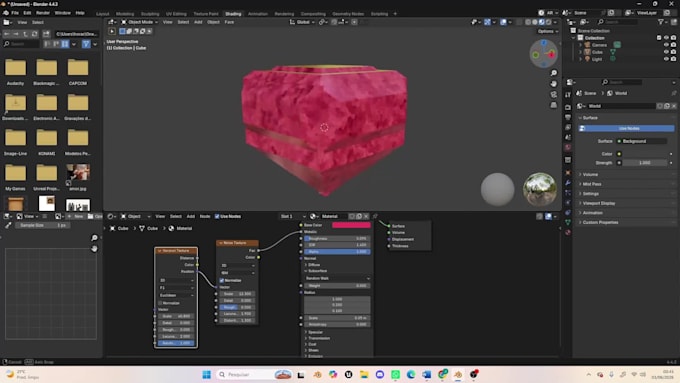Open the Random Walk subsurface method dropdown
The height and width of the screenshot is (383, 680).
point(337,278)
